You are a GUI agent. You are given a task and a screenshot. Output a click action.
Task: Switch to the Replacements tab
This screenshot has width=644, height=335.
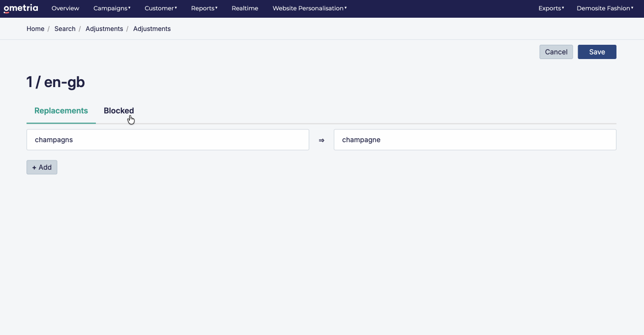61,111
